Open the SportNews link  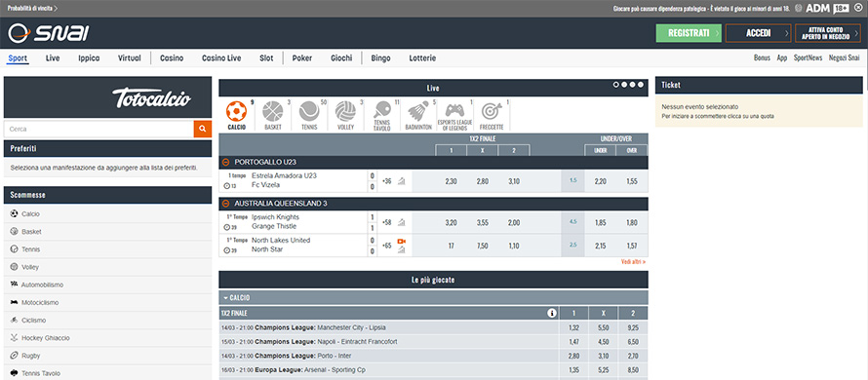808,58
